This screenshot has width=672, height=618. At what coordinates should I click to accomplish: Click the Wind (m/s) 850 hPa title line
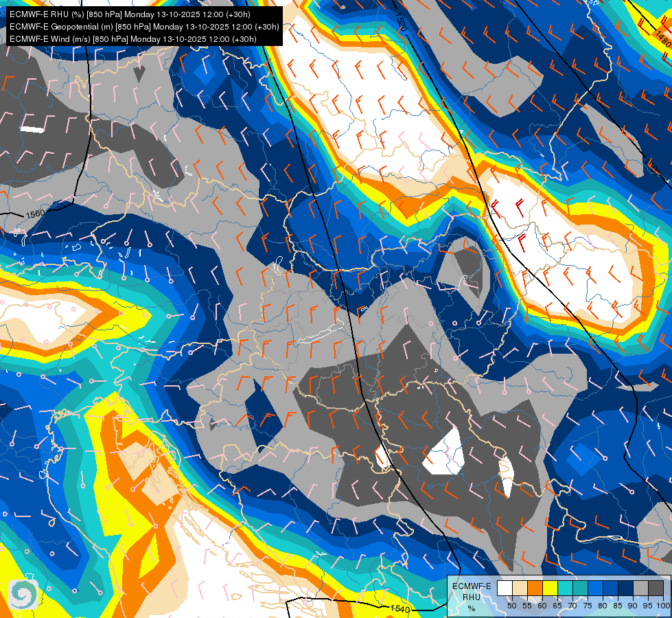coord(133,39)
